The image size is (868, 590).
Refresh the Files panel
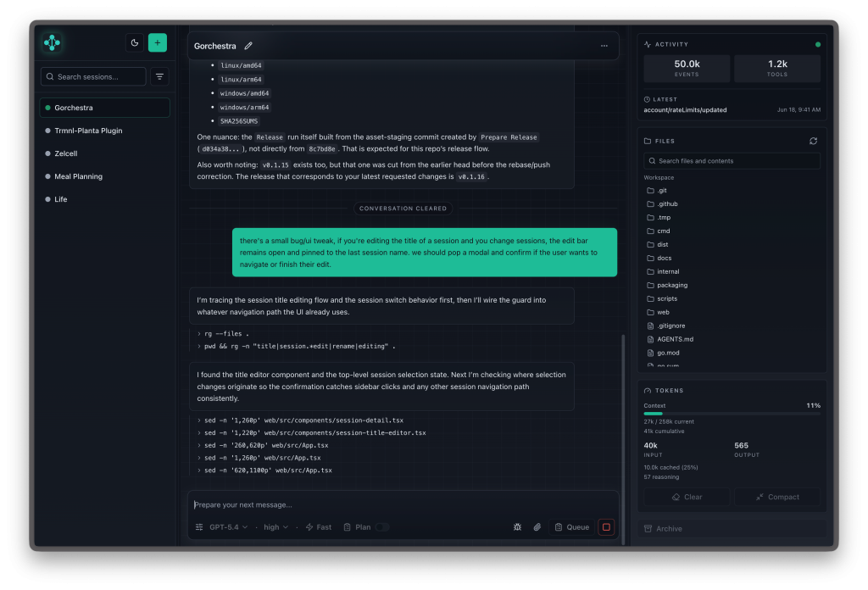click(813, 141)
